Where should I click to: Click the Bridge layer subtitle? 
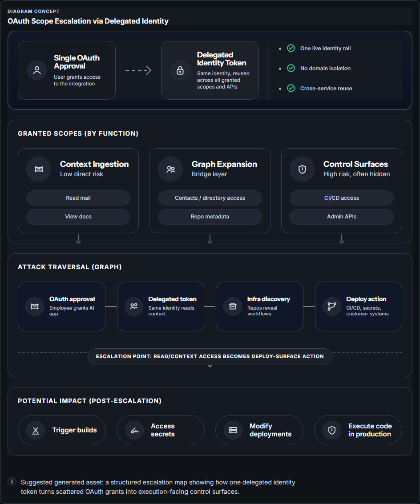coord(210,174)
